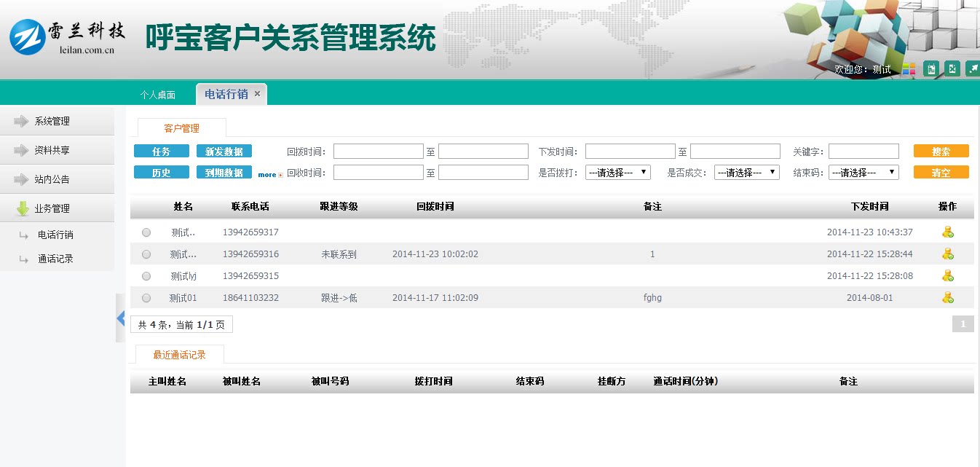The height and width of the screenshot is (467, 980).
Task: Close the 电话行销 tab with its X
Action: (257, 94)
